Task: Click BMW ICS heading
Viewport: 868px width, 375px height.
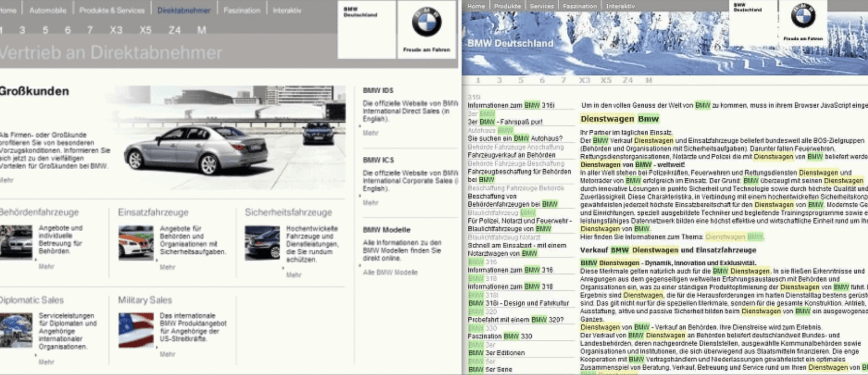Action: click(378, 160)
